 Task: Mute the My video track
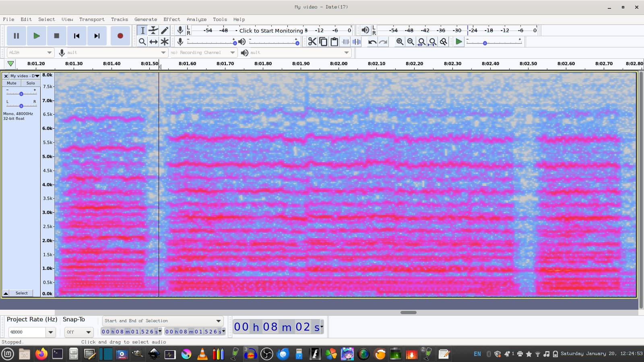click(x=11, y=83)
